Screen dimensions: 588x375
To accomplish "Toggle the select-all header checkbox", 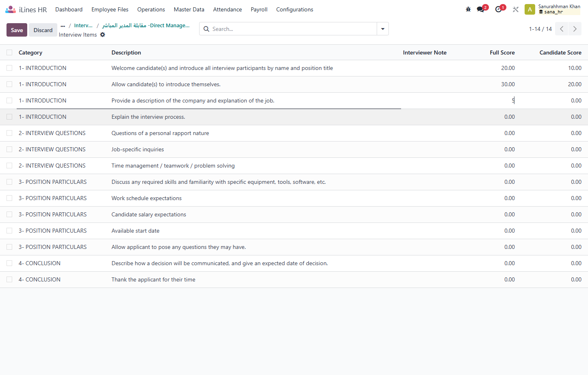I will pos(9,52).
